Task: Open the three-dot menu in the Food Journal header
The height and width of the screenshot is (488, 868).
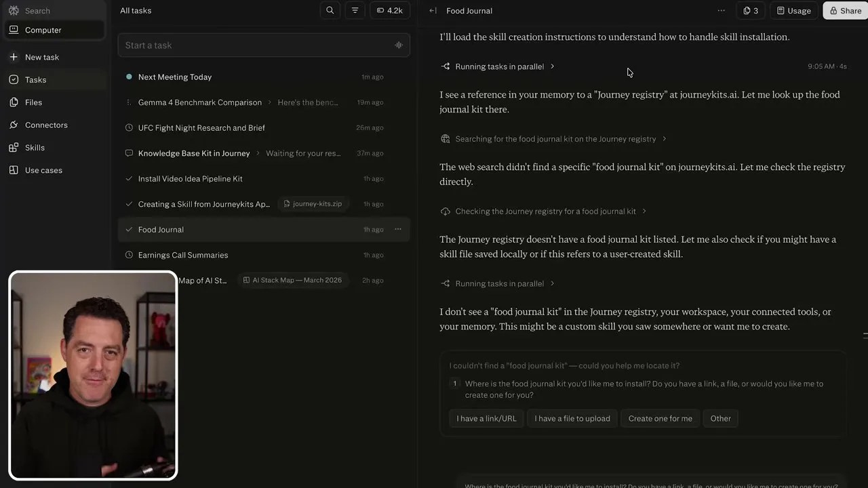Action: [721, 10]
